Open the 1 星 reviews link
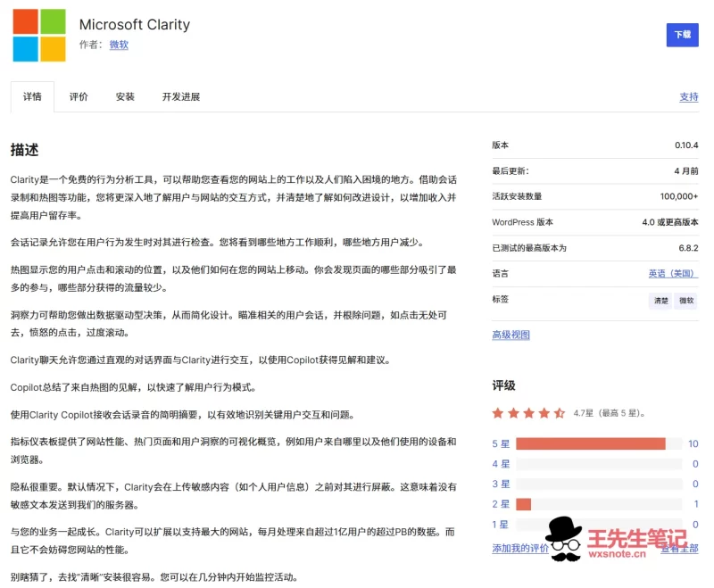The image size is (714, 588). coord(500,525)
